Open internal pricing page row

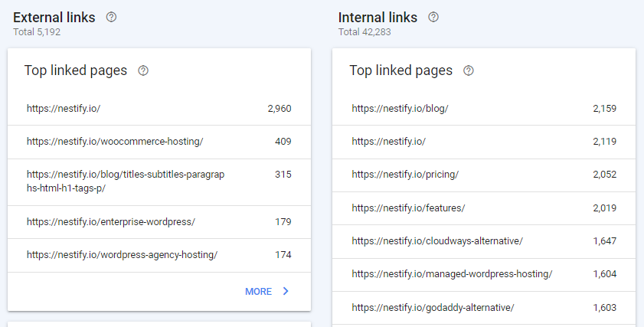coord(484,175)
